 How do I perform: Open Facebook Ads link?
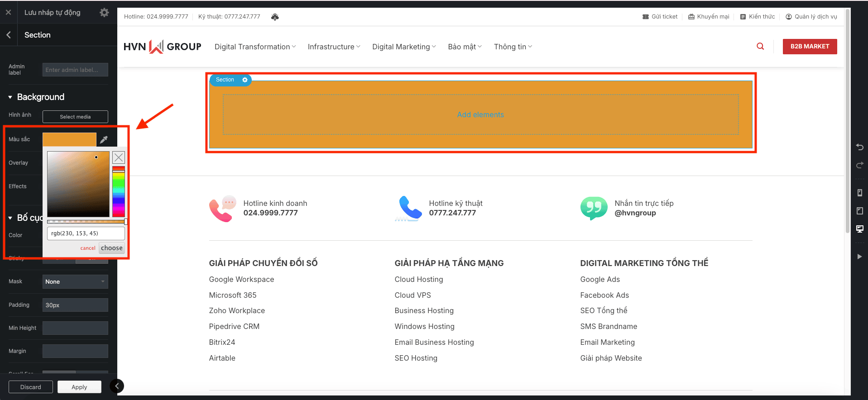604,295
